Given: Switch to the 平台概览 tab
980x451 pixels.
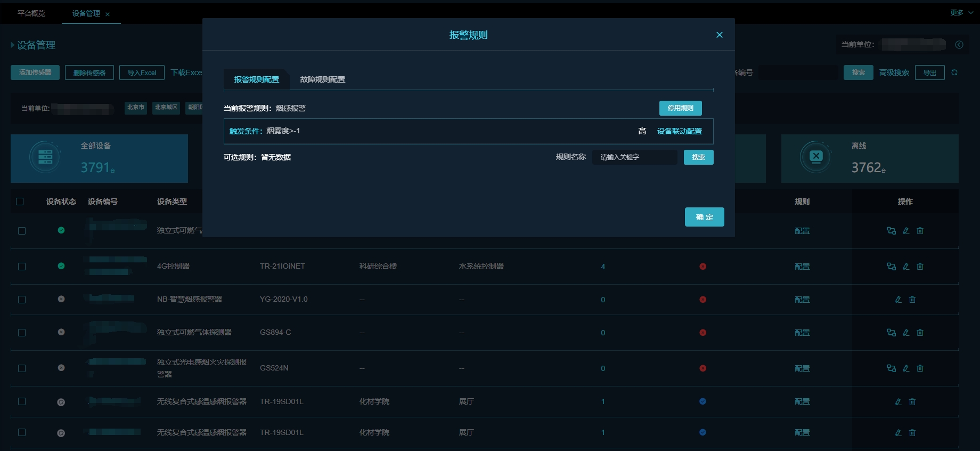Looking at the screenshot, I should [x=31, y=13].
